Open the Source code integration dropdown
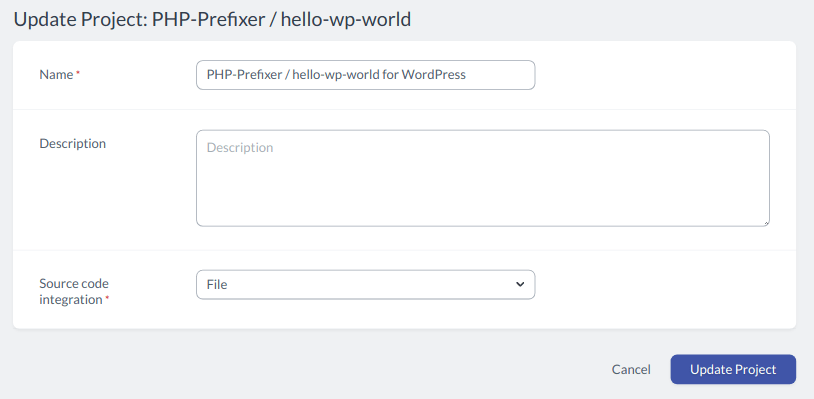Viewport: 814px width, 399px height. pos(365,284)
